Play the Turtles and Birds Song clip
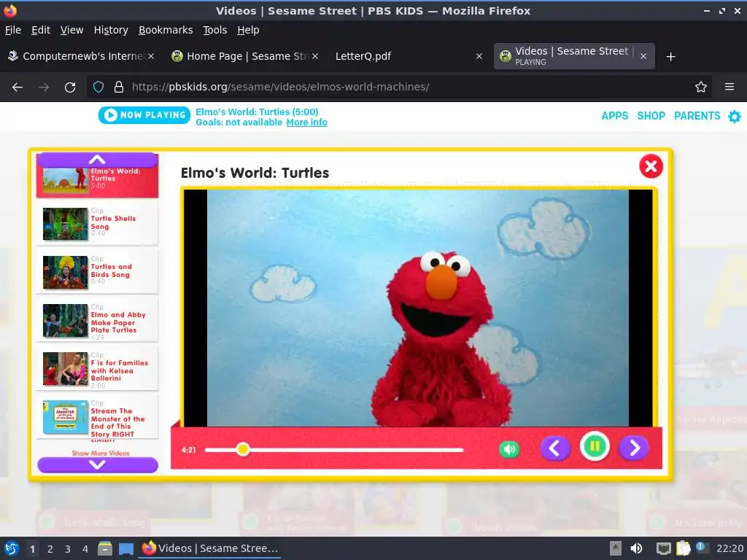 click(97, 271)
